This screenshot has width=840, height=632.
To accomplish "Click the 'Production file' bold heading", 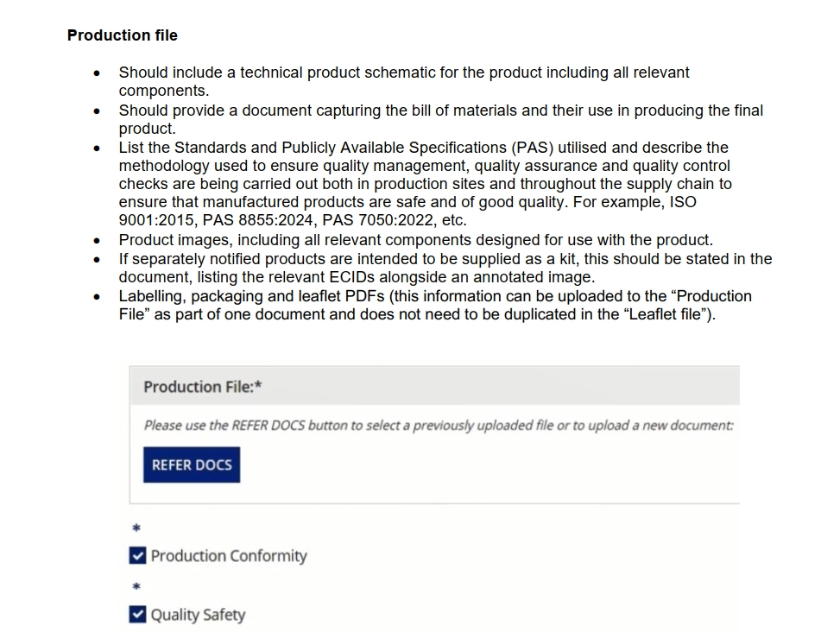I will pyautogui.click(x=123, y=35).
